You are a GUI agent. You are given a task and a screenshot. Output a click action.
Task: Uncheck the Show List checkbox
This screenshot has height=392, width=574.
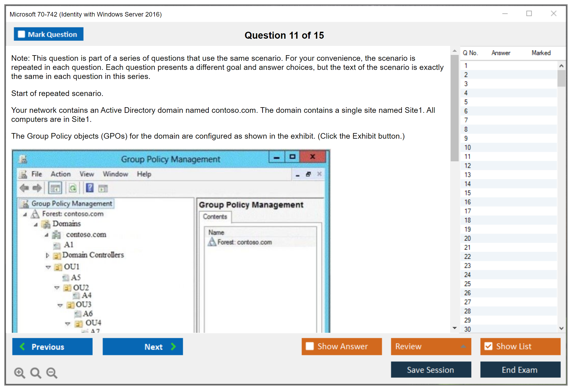(488, 346)
